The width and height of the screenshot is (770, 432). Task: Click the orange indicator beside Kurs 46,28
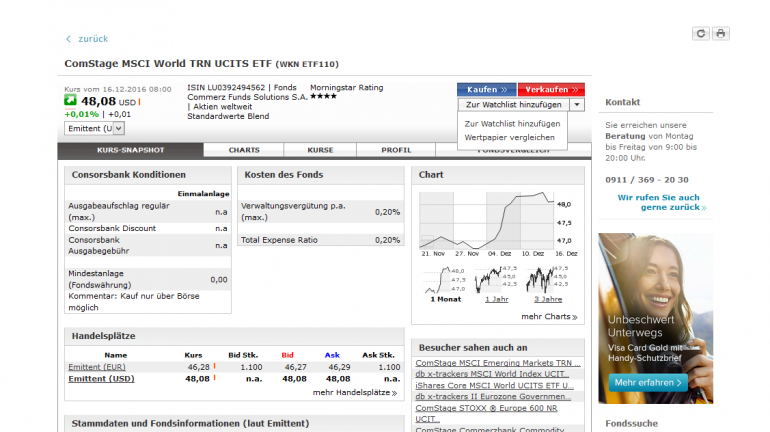pyautogui.click(x=215, y=366)
